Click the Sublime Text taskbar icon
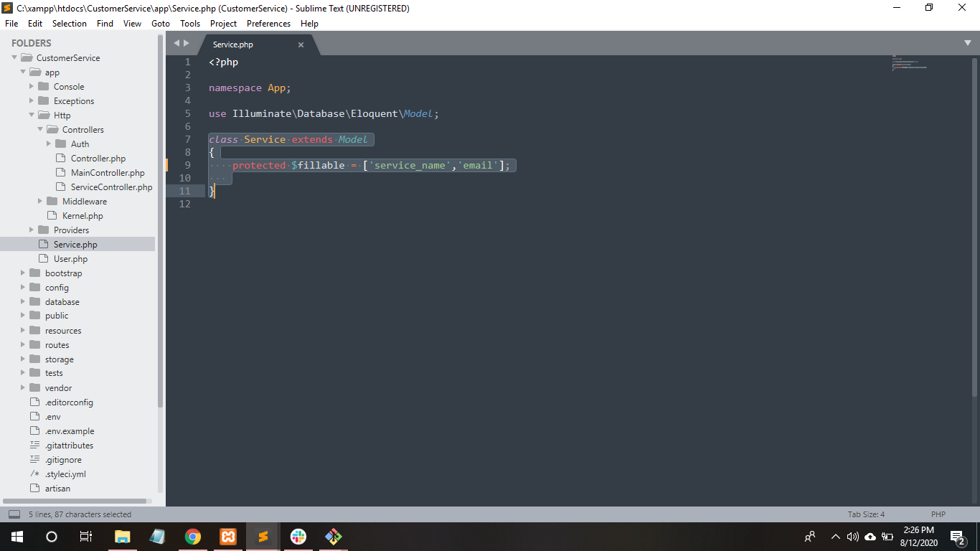 click(263, 537)
